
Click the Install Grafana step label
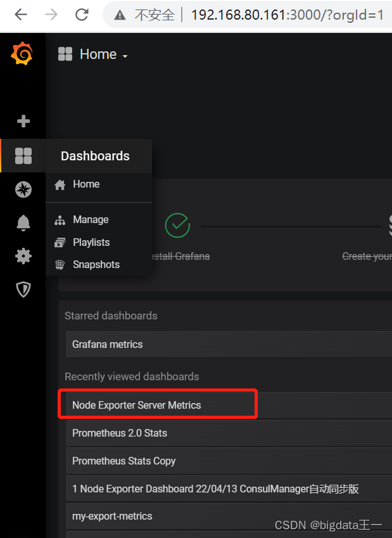pos(180,256)
